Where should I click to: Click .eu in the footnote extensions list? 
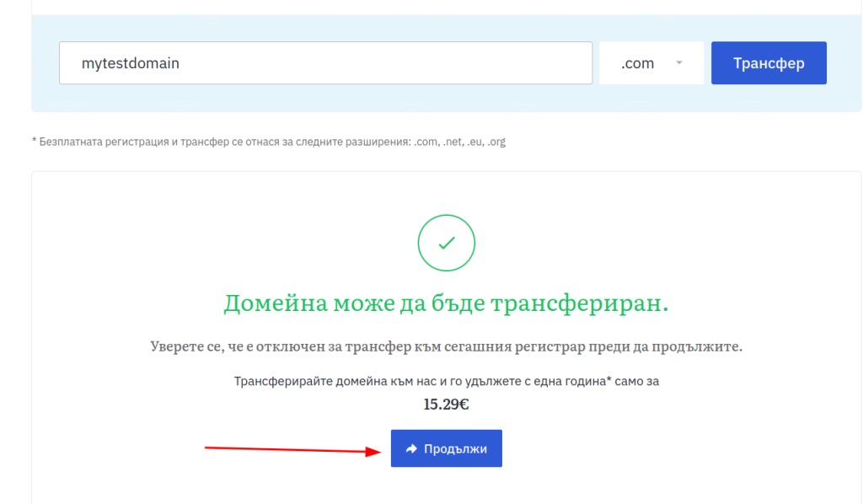pos(476,142)
